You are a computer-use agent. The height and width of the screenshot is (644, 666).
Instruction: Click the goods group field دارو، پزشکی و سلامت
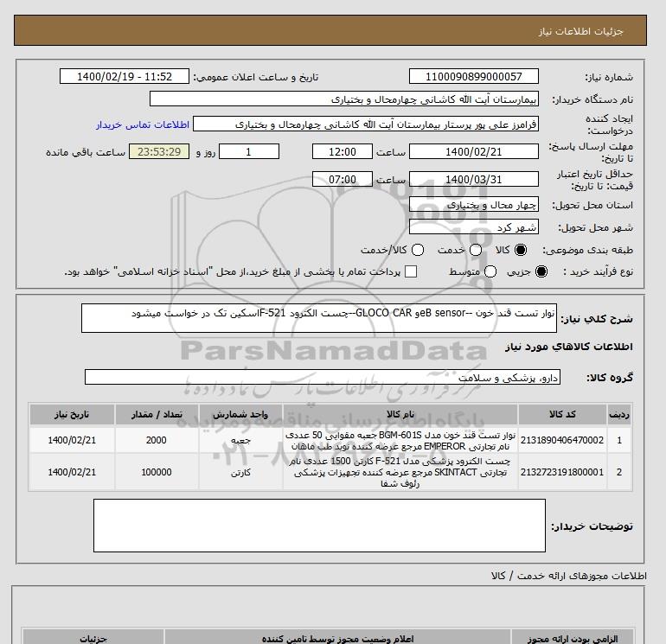(x=323, y=377)
